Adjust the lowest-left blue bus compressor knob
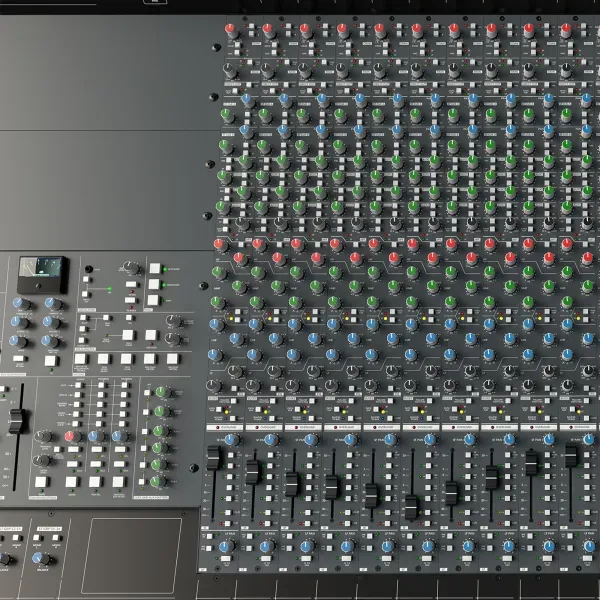The image size is (600, 600). [x=18, y=341]
